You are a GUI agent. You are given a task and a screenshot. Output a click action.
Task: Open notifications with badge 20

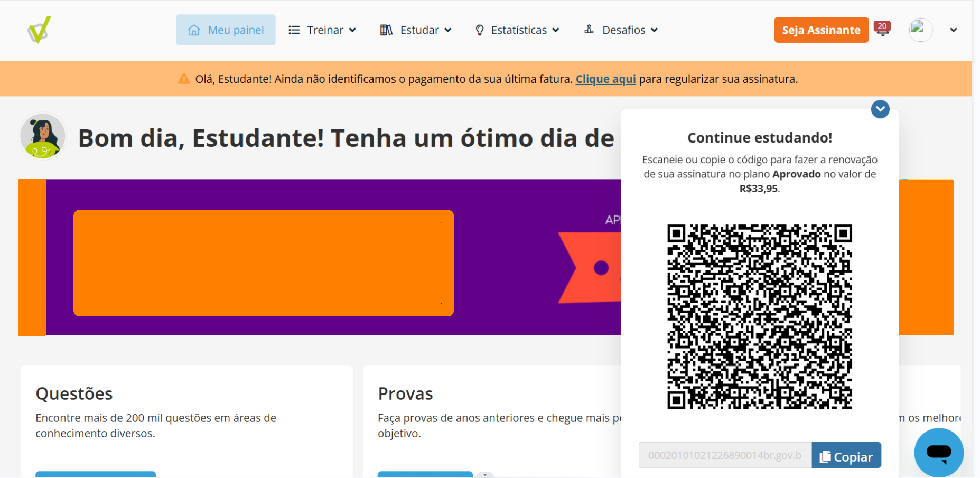(x=882, y=29)
